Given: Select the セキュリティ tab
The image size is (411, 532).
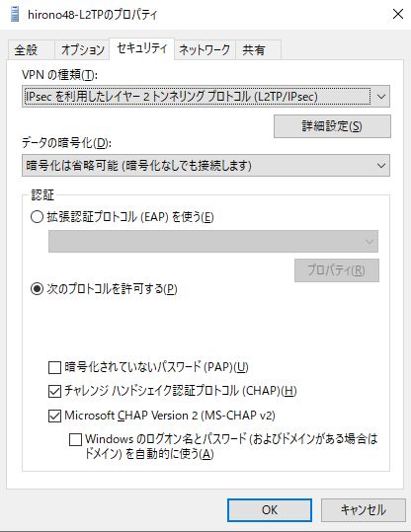Looking at the screenshot, I should [142, 49].
